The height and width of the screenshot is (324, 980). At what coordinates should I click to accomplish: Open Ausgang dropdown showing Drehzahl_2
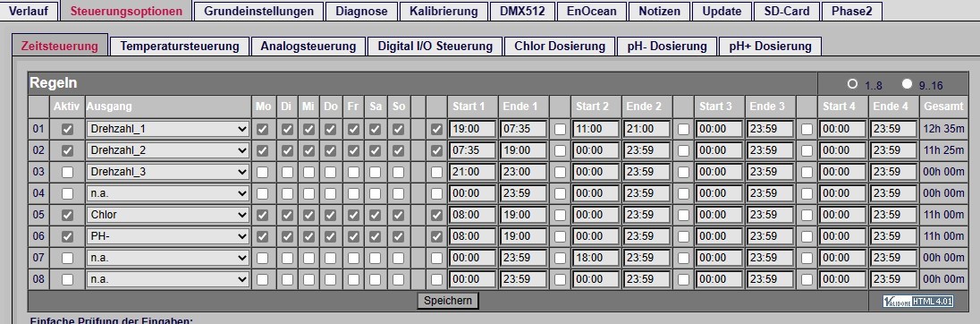[x=168, y=150]
